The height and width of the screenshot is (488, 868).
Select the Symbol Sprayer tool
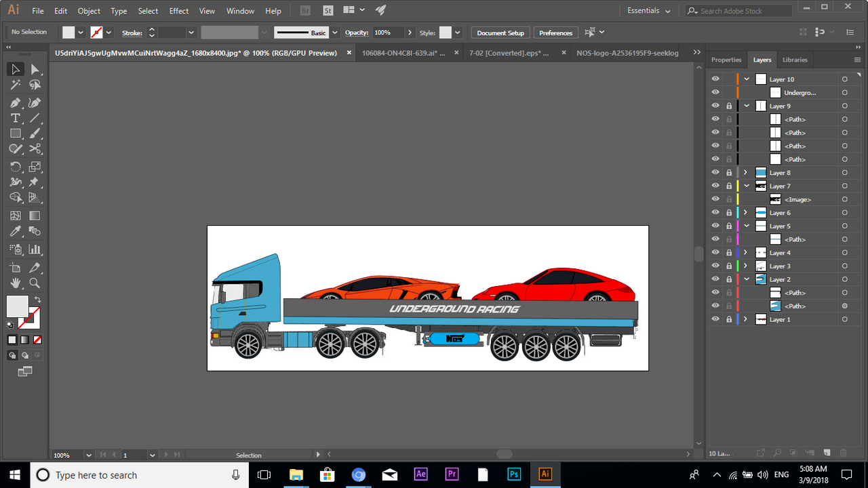click(16, 249)
